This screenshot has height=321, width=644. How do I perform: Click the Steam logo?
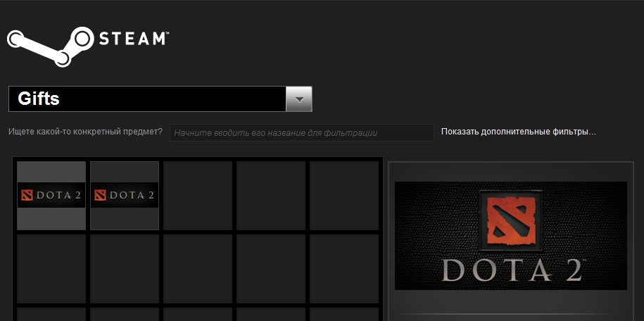tap(88, 46)
